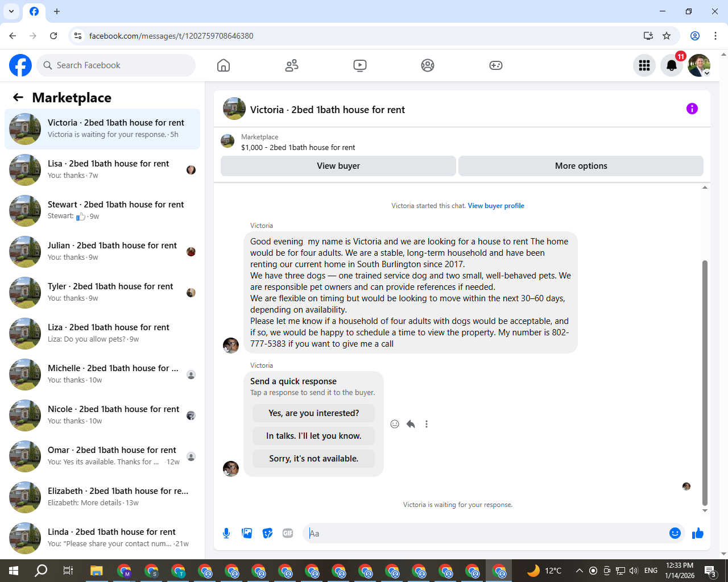Click the View buyer button
Screen dimensions: 728x582
338,166
